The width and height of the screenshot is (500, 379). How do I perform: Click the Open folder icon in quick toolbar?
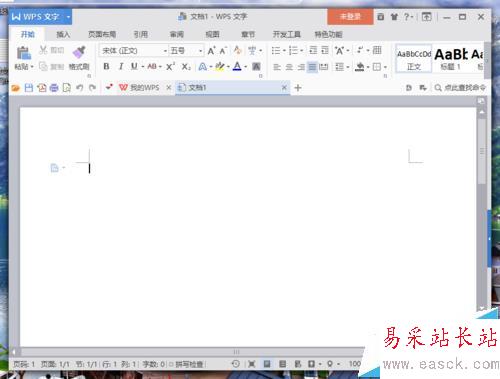point(16,88)
